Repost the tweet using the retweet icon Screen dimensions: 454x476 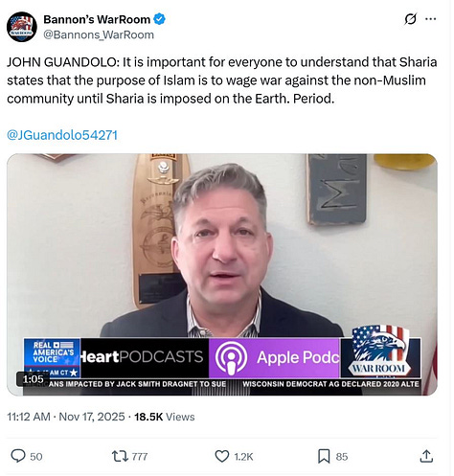coord(120,456)
